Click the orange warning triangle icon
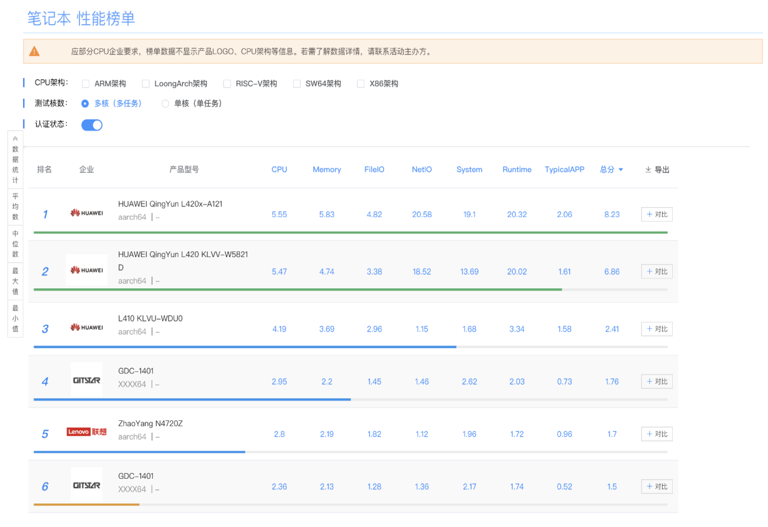768x527 pixels. 34,51
